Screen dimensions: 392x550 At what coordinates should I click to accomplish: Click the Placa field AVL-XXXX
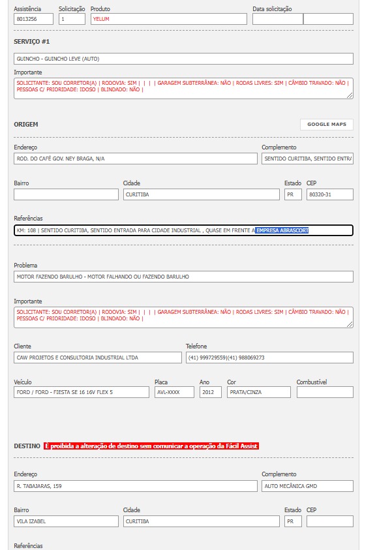click(x=174, y=392)
